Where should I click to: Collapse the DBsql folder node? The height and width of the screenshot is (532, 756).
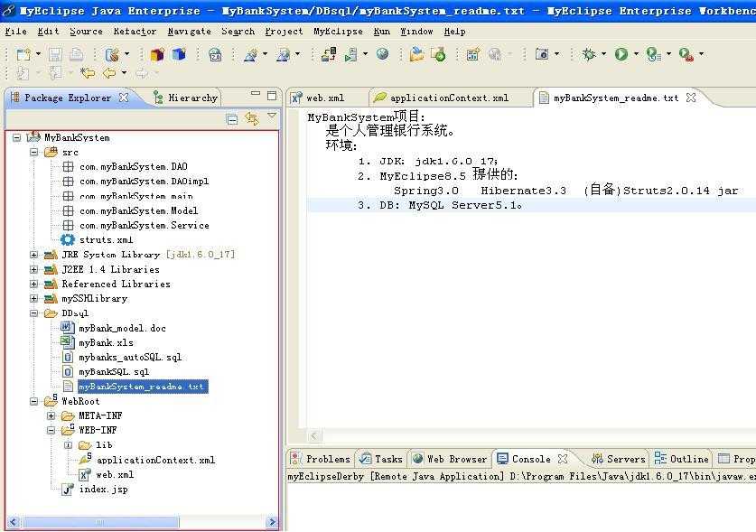coord(33,313)
